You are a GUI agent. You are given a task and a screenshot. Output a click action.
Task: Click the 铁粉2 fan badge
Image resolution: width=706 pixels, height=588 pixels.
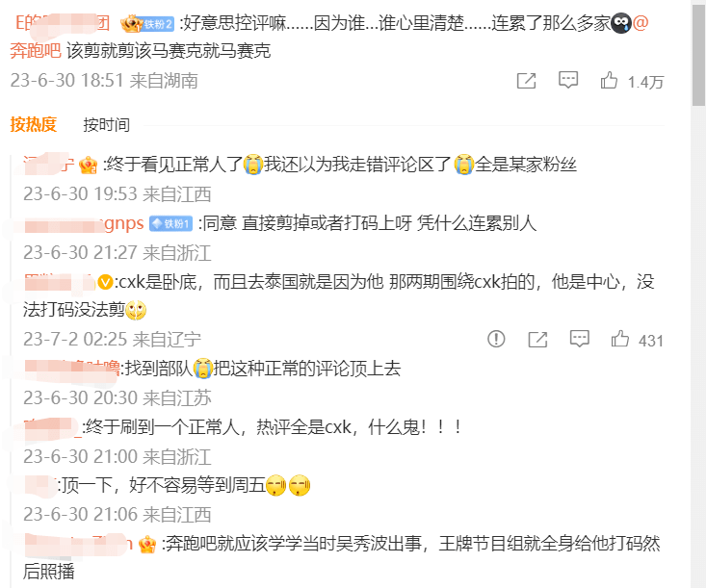point(156,24)
